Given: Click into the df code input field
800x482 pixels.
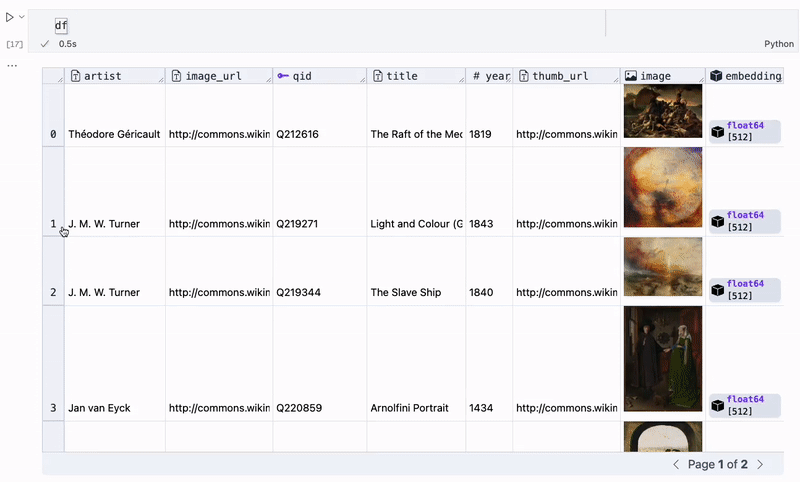Looking at the screenshot, I should pyautogui.click(x=300, y=25).
